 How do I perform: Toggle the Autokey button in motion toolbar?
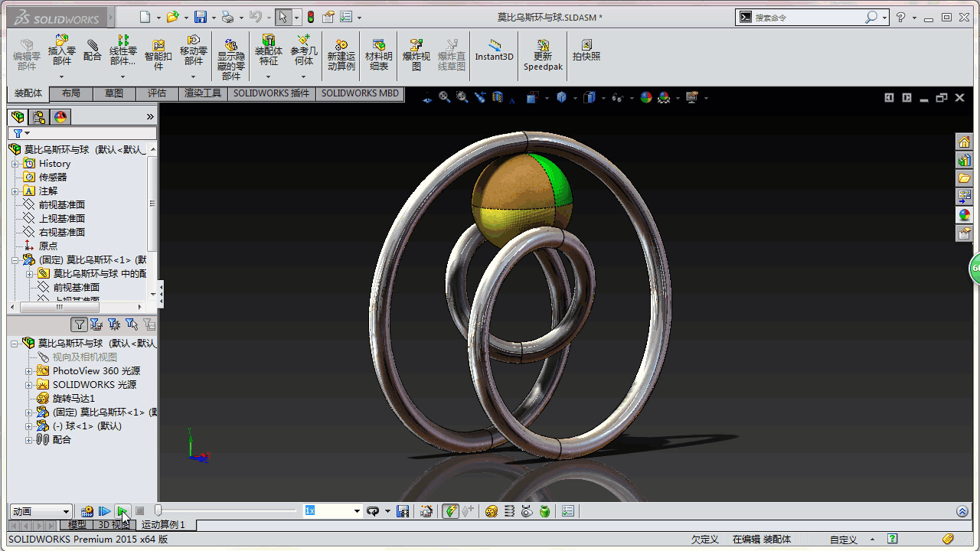(x=451, y=511)
